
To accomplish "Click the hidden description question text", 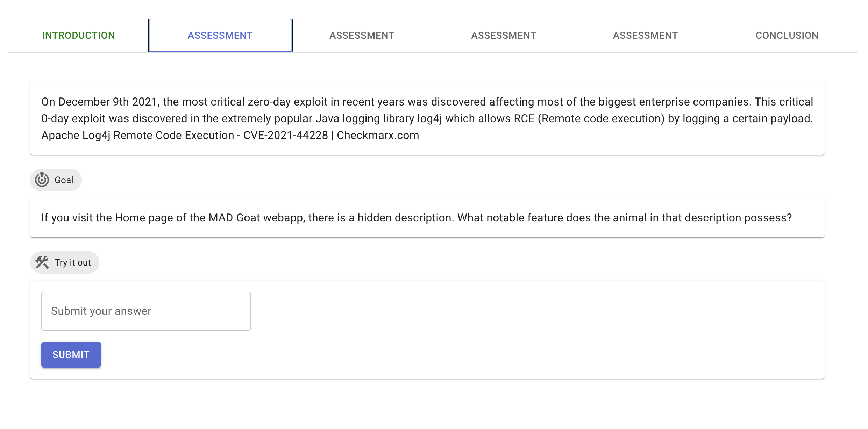I will (x=417, y=218).
